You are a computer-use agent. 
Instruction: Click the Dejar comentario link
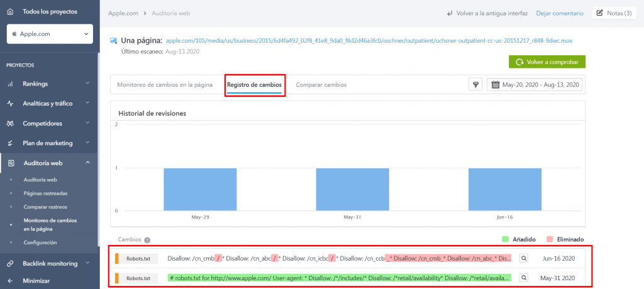tap(559, 14)
